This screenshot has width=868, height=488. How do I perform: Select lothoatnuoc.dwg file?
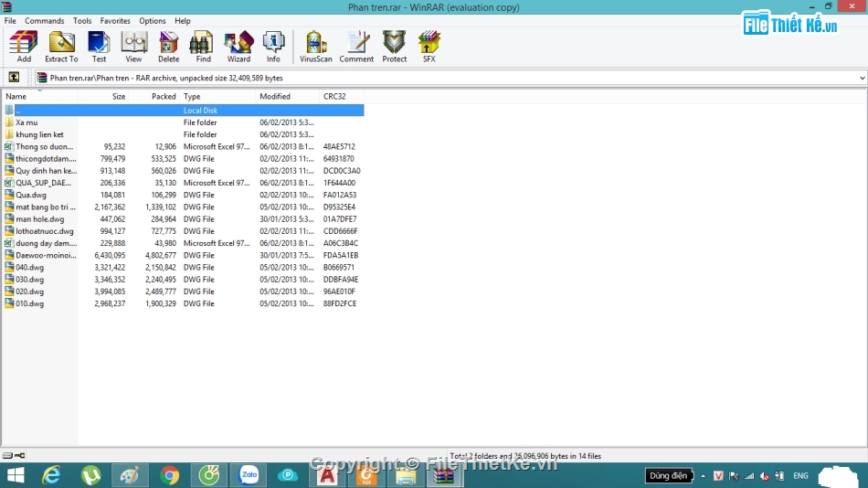184,231
